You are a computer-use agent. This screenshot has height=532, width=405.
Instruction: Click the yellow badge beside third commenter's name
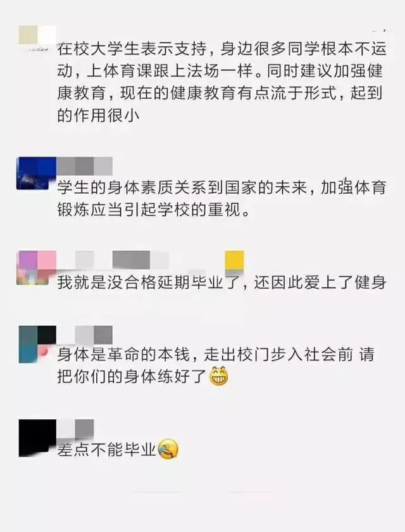click(235, 261)
